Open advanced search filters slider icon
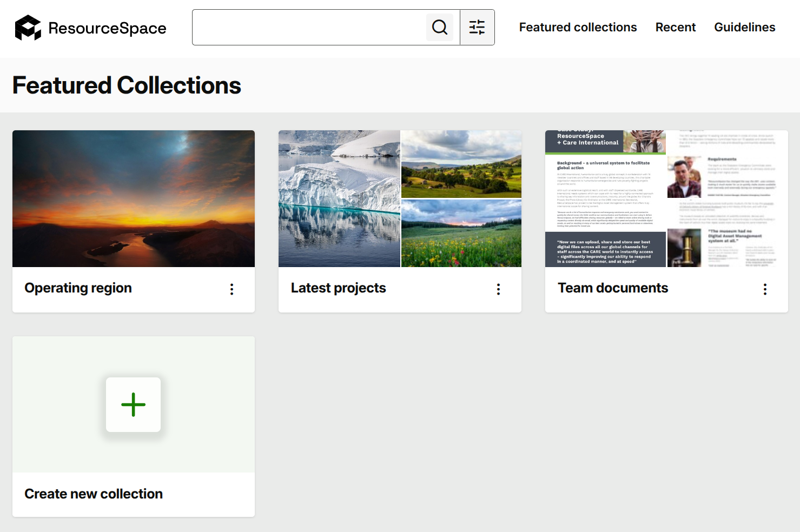Screen dimensions: 800x532 click(x=477, y=27)
